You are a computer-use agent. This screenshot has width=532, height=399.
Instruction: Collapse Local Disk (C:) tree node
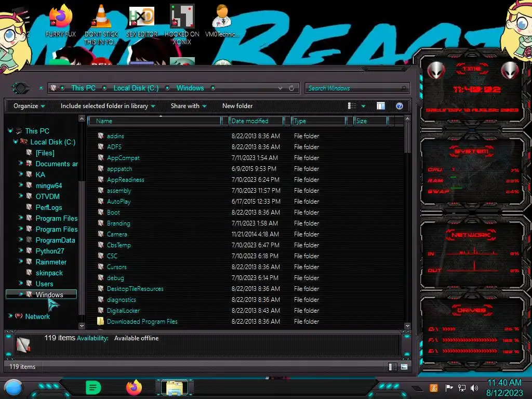16,141
